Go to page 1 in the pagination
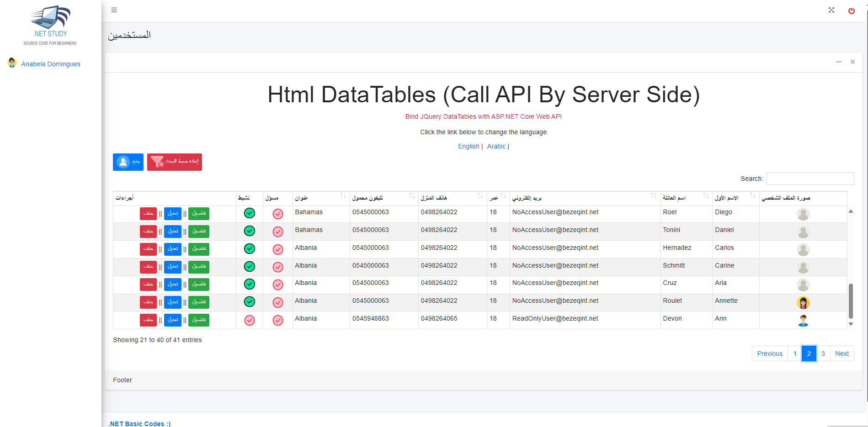 [x=795, y=353]
